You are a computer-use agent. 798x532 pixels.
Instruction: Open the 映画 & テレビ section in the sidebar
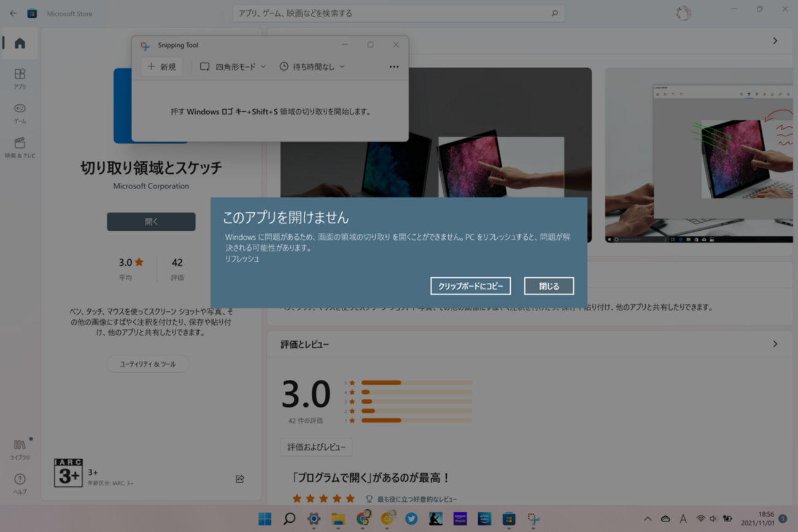tap(20, 147)
